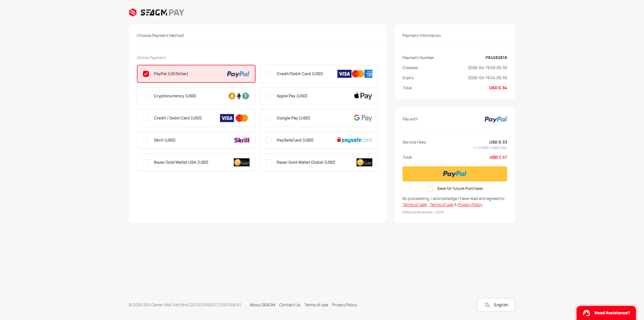
Task: Click Razer Gold icon in Wallet USA option
Action: click(241, 162)
